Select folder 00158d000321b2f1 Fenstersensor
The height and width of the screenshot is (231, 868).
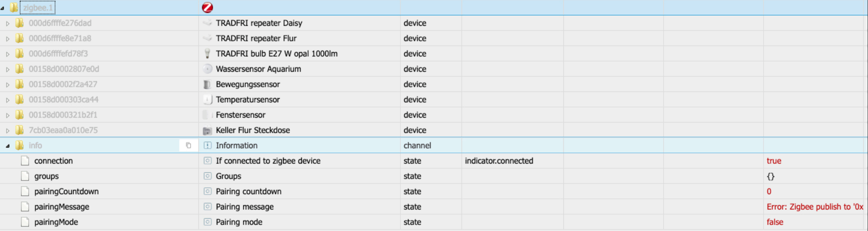click(63, 115)
